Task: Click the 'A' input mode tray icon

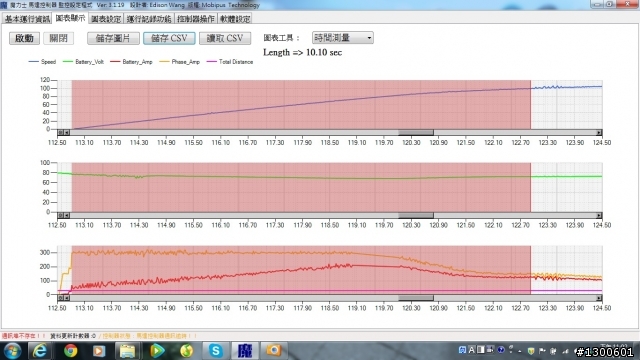Action: pos(471,350)
